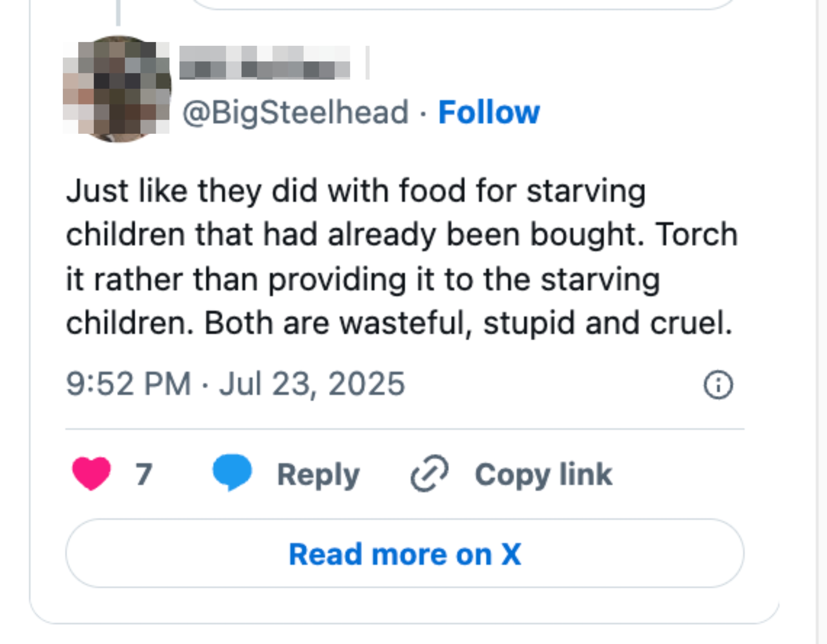Click the like count number 7

point(144,474)
